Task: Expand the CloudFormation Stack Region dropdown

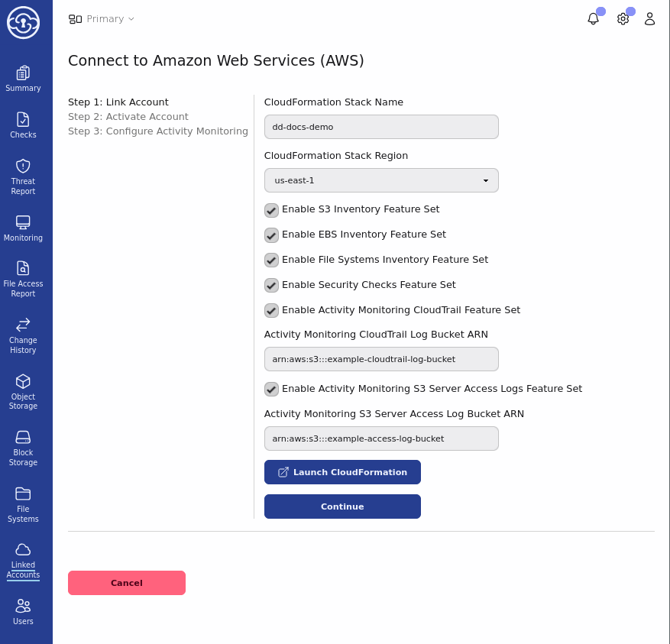Action: [381, 180]
